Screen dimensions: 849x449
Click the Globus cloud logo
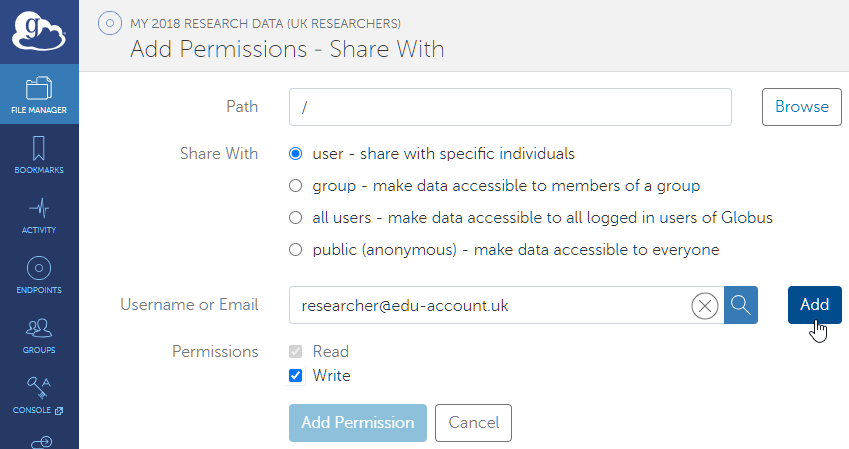(x=39, y=32)
